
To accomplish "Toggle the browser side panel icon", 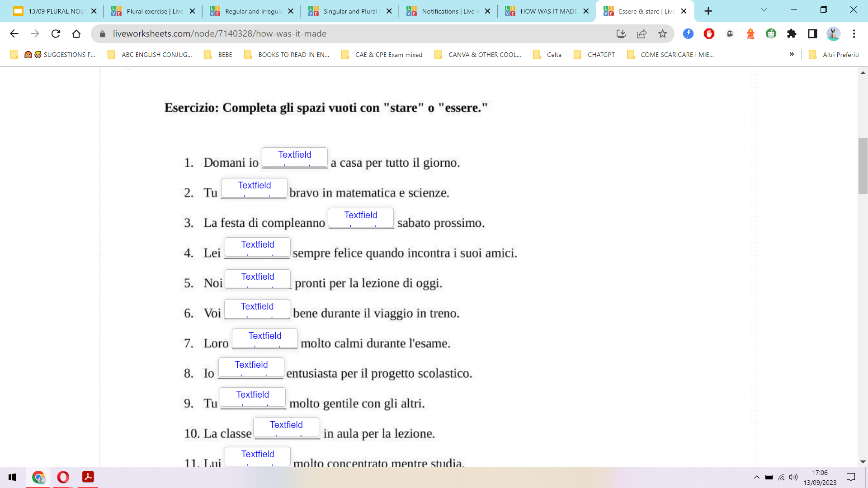I will (x=812, y=33).
